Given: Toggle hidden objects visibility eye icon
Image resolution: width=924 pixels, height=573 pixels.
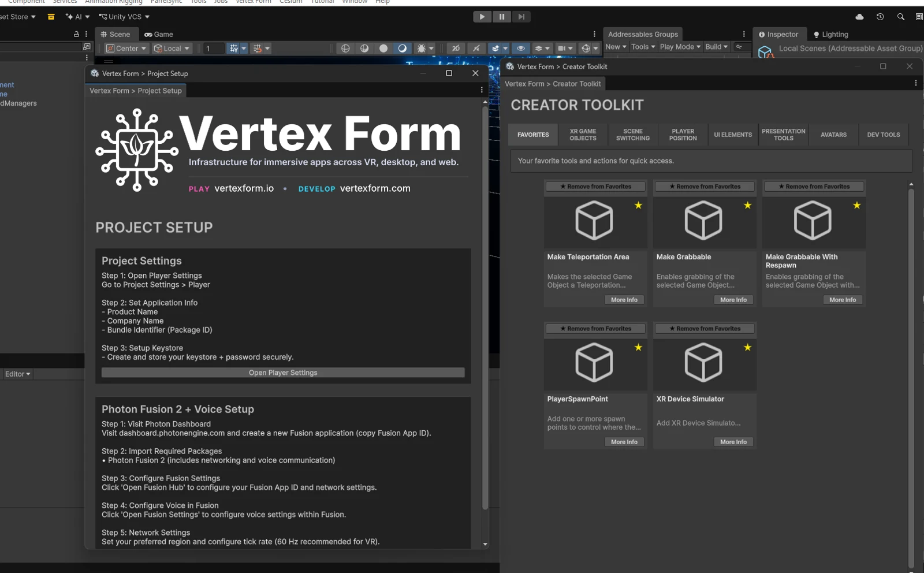Looking at the screenshot, I should pyautogui.click(x=520, y=49).
